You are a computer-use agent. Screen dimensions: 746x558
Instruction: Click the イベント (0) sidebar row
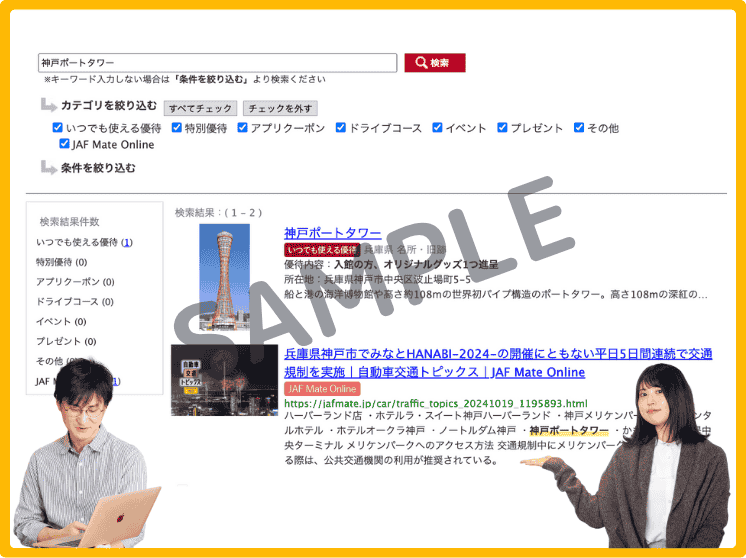(61, 322)
